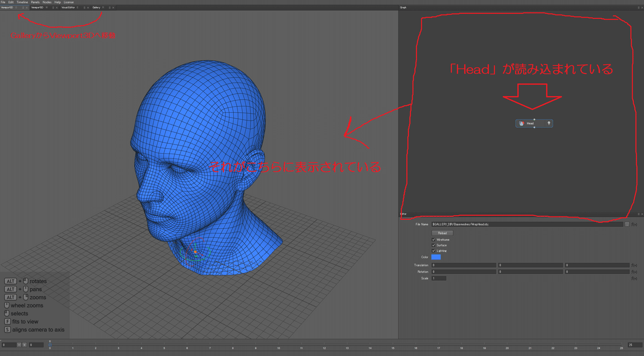Screen dimensions: 644x356
Task: Click expression f(x) icon next to File Name
Action: click(634, 224)
